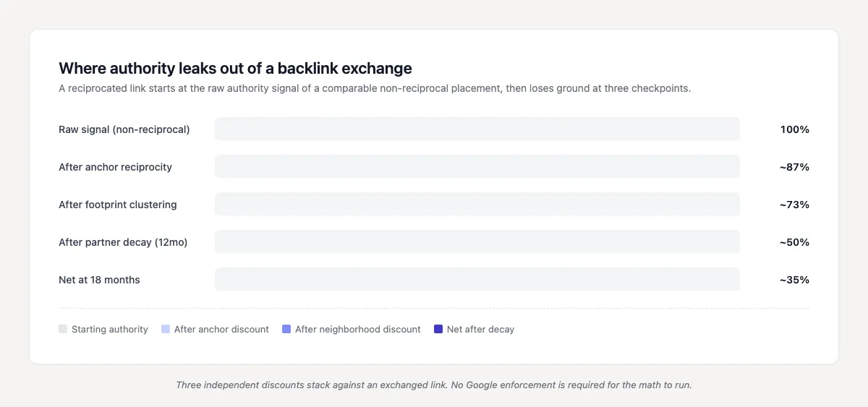Click the 'After anchor discount' legend text
Image resolution: width=868 pixels, height=407 pixels.
[221, 329]
